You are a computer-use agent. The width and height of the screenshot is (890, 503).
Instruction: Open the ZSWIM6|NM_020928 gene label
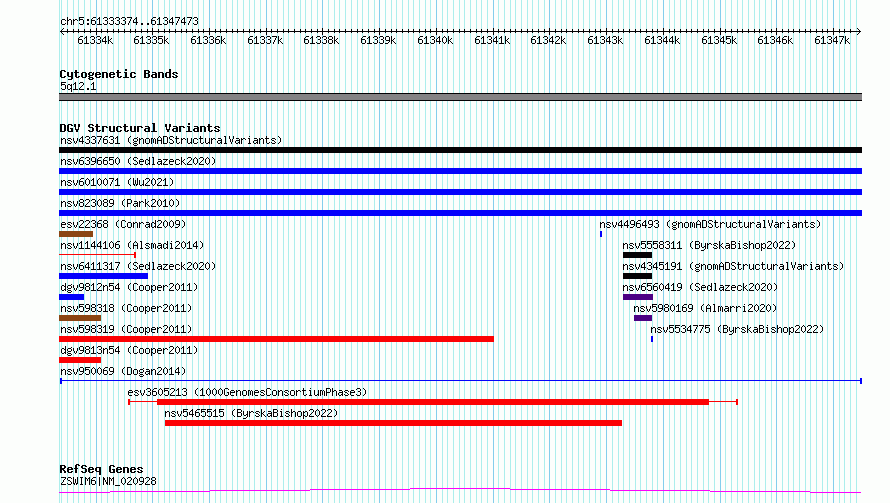pyautogui.click(x=108, y=481)
